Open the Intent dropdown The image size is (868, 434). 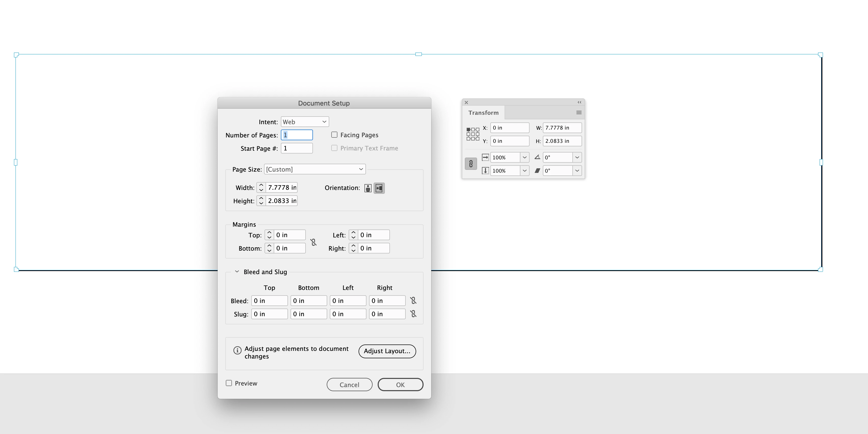(305, 122)
